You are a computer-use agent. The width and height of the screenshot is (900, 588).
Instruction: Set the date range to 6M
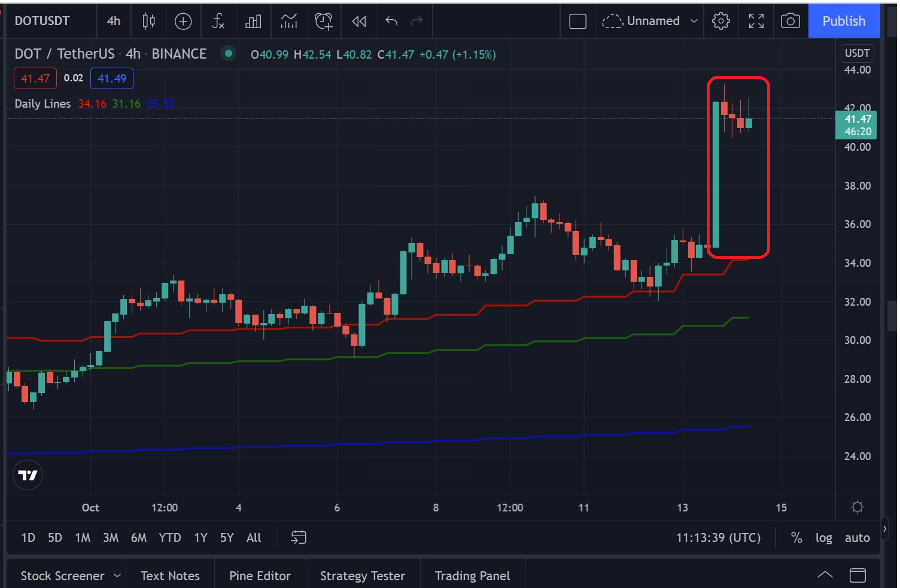(139, 538)
